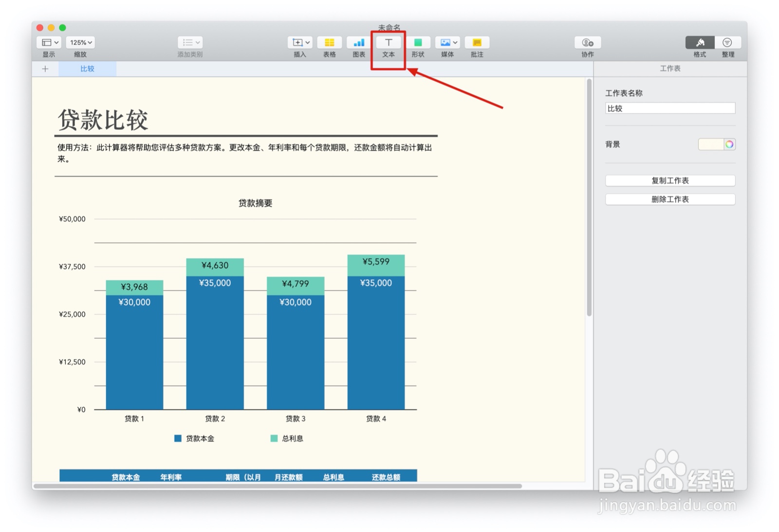This screenshot has height=532, width=779.
Task: Open the 背景 background color picker
Action: pyautogui.click(x=728, y=144)
